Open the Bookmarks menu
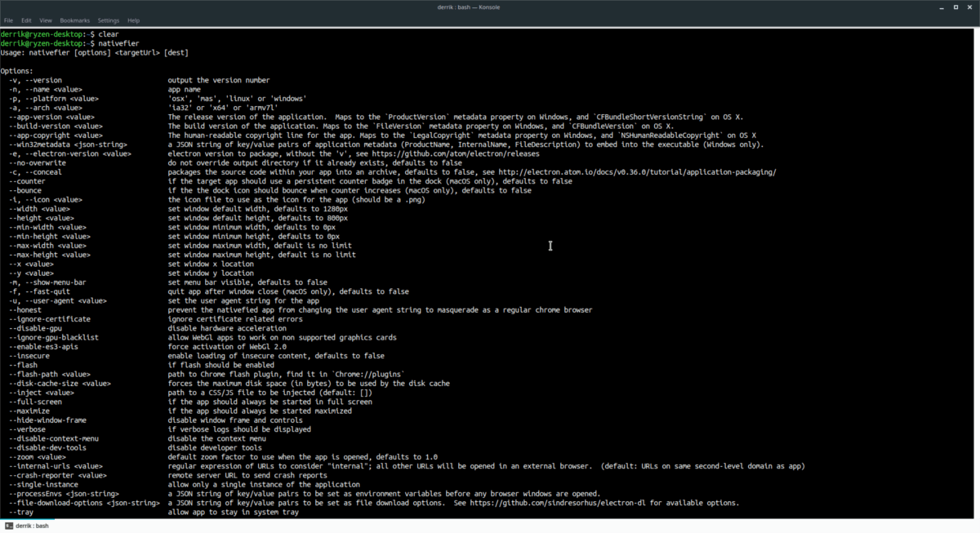980x533 pixels. (75, 20)
